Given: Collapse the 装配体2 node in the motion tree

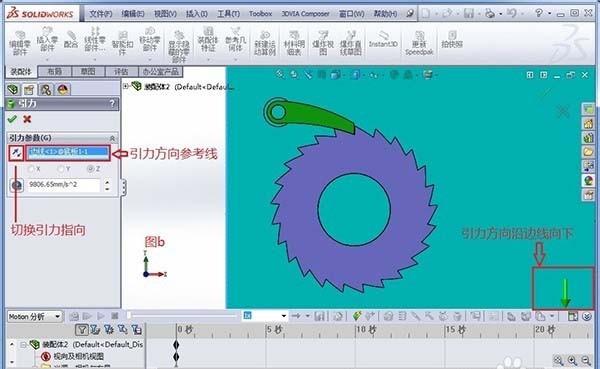Looking at the screenshot, I should [x=23, y=345].
